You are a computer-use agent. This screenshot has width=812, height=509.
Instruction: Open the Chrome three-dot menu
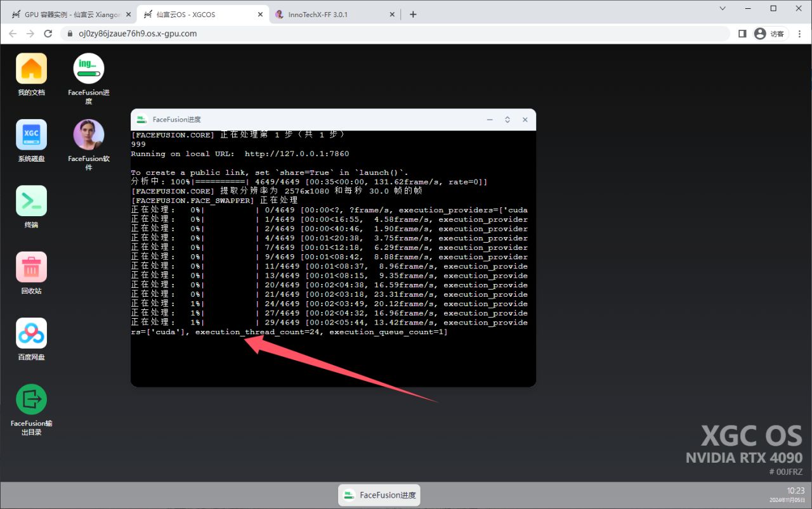tap(799, 34)
